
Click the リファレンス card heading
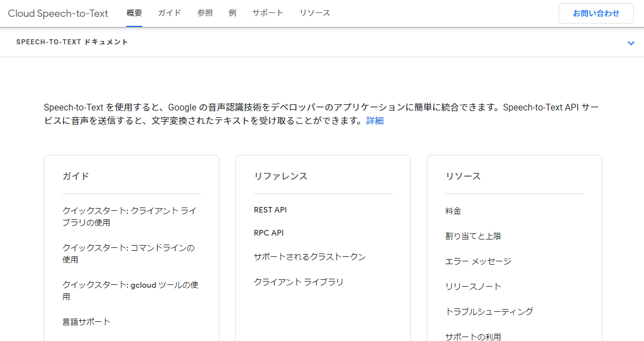pos(281,176)
